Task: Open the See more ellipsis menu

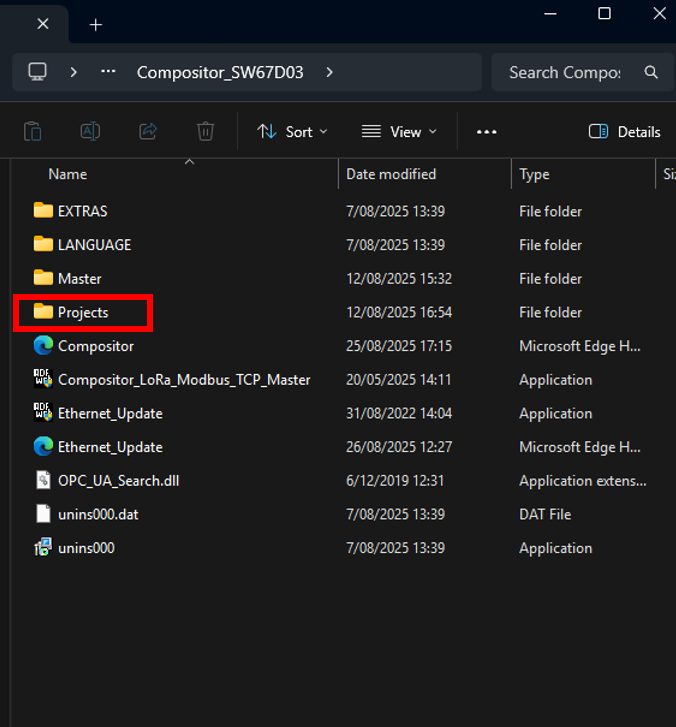Action: click(x=486, y=132)
